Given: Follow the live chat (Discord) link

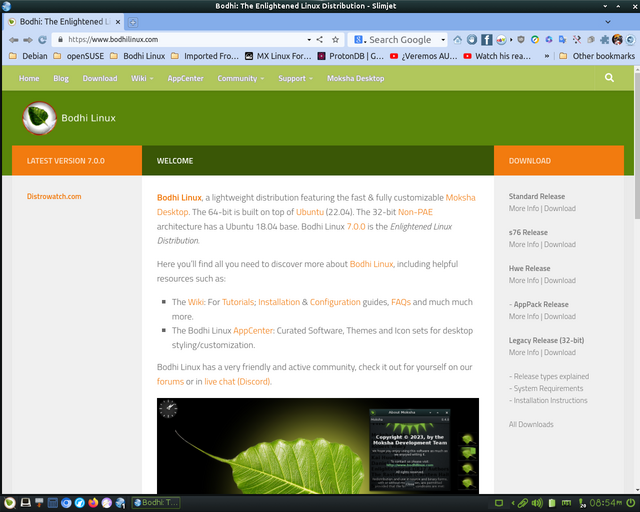Looking at the screenshot, I should tap(237, 381).
